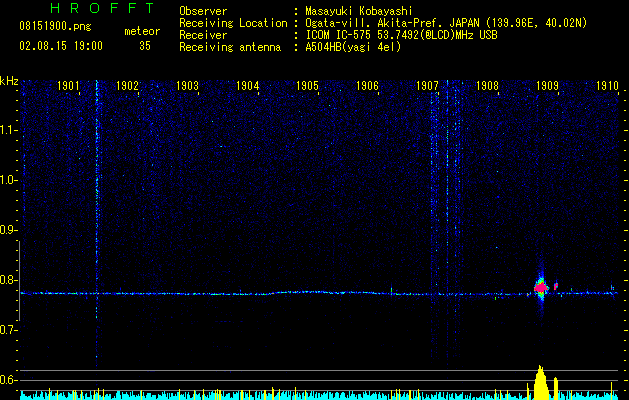Click the 1903 time marker
The width and height of the screenshot is (629, 400).
[x=188, y=86]
